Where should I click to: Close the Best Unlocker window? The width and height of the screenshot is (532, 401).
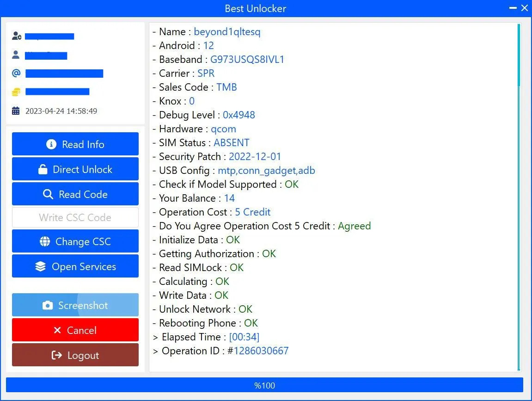coord(525,8)
